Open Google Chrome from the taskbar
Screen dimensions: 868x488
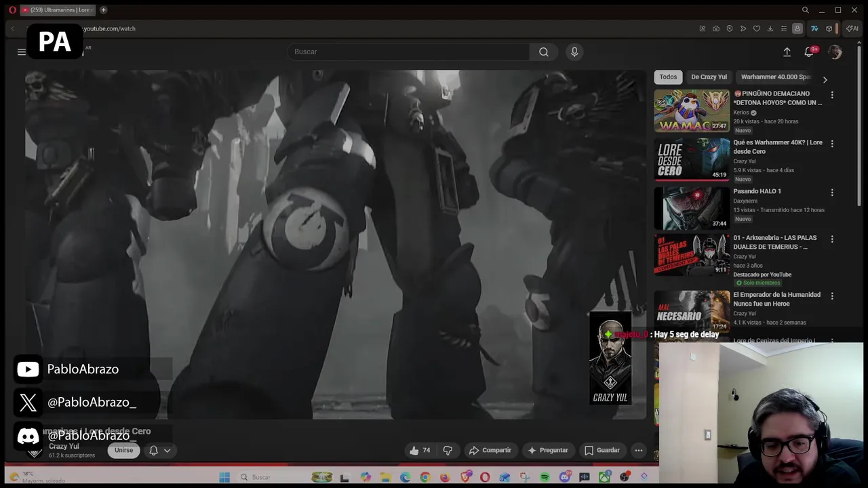pos(425,477)
